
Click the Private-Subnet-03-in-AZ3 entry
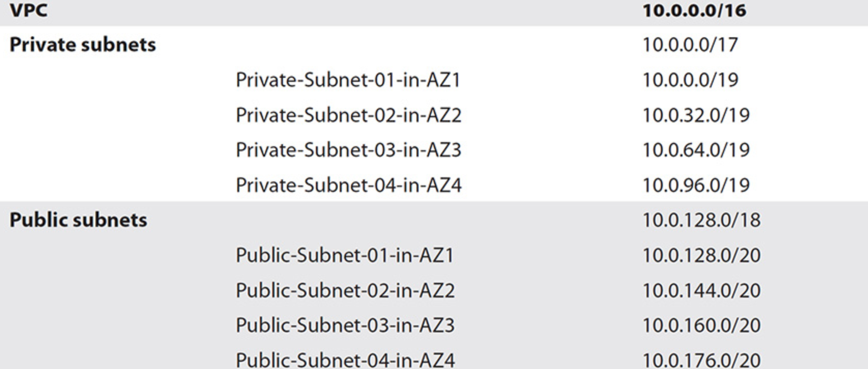(348, 150)
